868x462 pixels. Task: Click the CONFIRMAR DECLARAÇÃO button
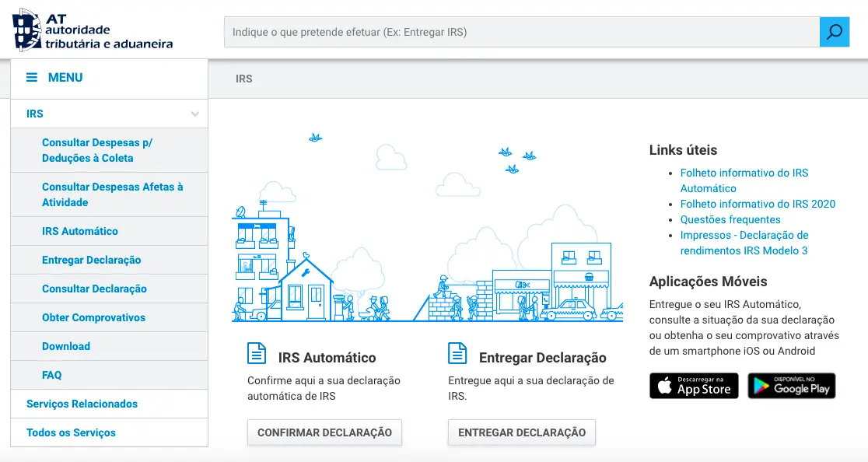324,432
